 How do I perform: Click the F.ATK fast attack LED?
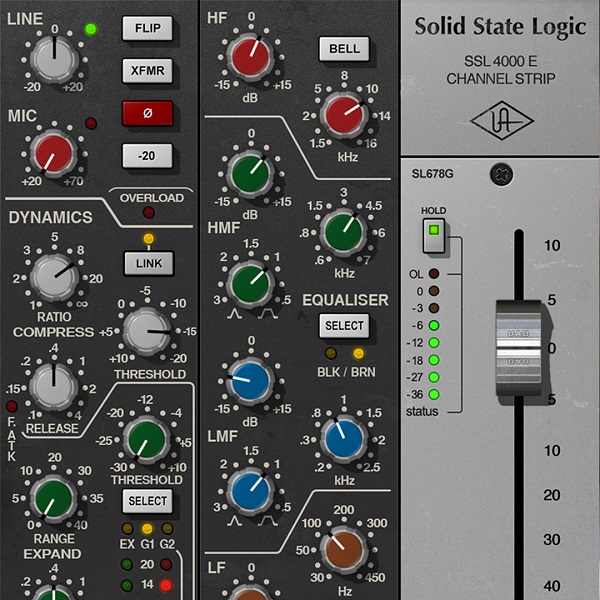(12, 406)
